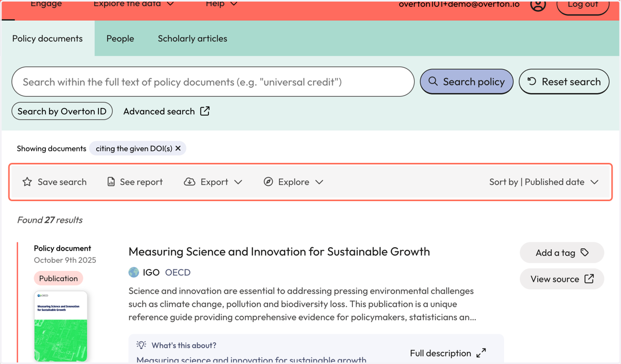Click the Advanced search external link icon
This screenshot has width=621, height=364.
pos(205,111)
